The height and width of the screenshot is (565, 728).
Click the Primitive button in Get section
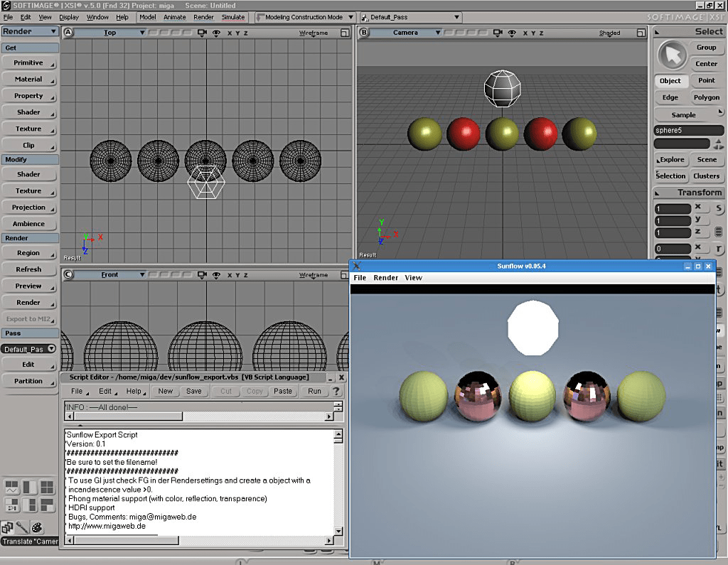[28, 63]
